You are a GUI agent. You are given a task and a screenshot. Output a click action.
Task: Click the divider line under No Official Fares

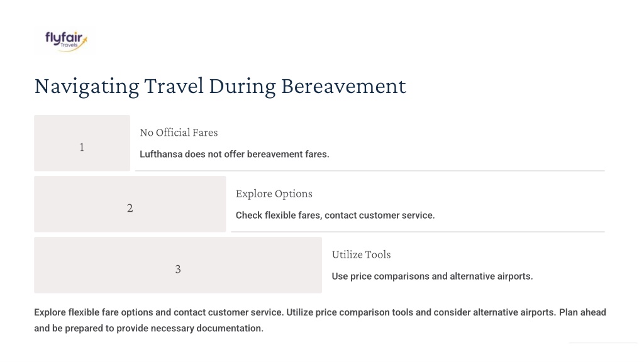pyautogui.click(x=370, y=171)
